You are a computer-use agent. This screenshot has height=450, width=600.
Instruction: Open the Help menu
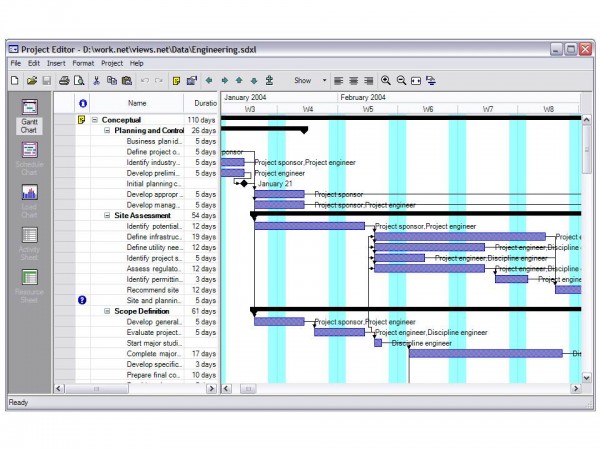coord(137,63)
